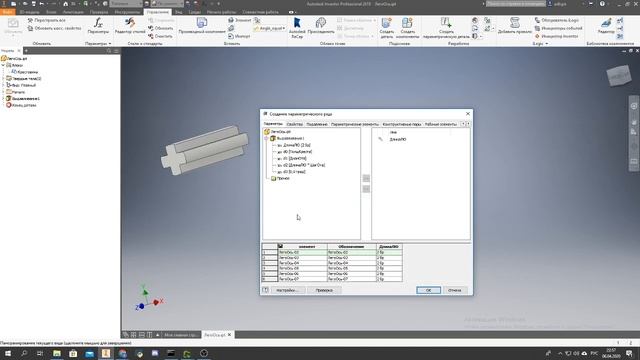Image resolution: width=640 pixels, height=360 pixels.
Task: Open the Параметры (fx) tool in ribbon
Action: pos(98,25)
